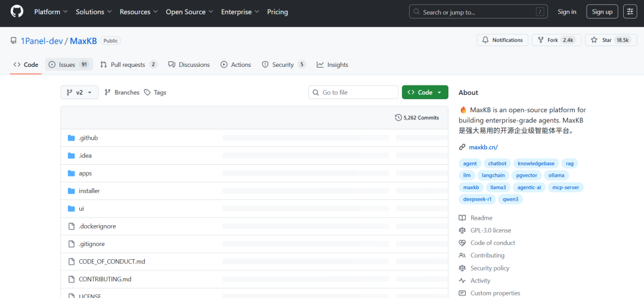Switch to the Security tab
This screenshot has height=298, width=644.
pos(284,64)
